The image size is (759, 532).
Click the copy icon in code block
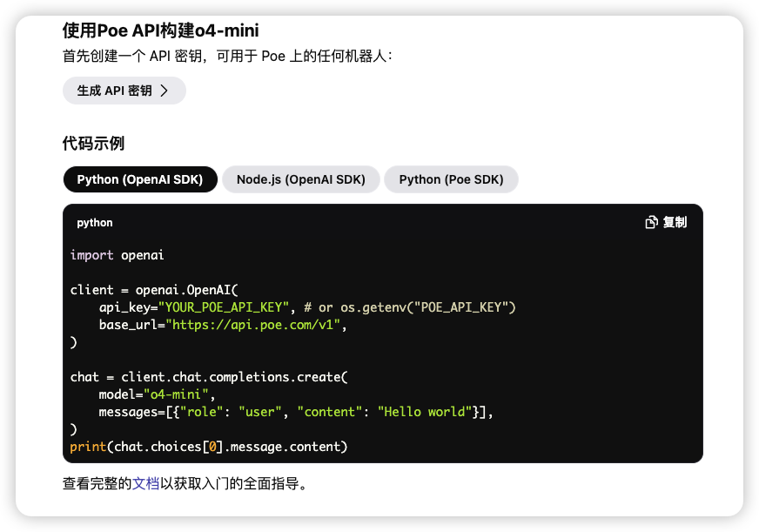point(652,222)
